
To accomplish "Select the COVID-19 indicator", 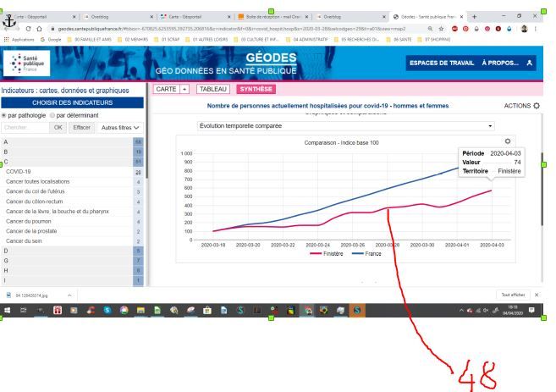I will point(72,172).
